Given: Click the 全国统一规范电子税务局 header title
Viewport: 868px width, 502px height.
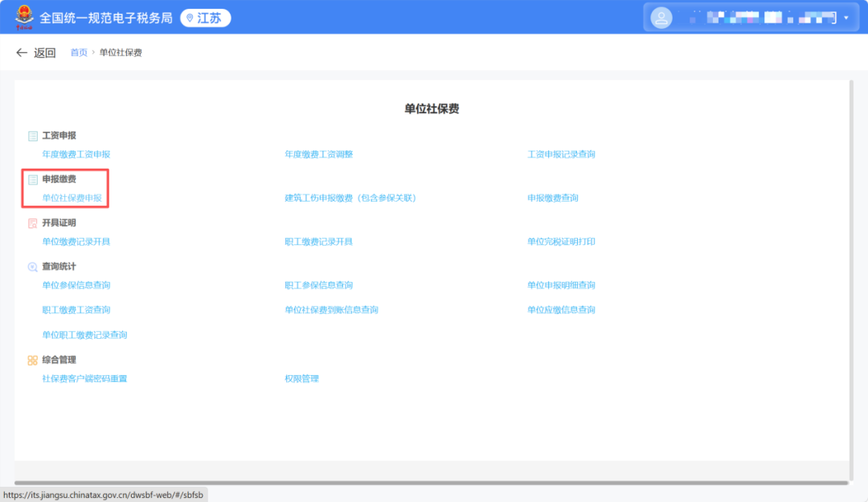Looking at the screenshot, I should pos(106,18).
